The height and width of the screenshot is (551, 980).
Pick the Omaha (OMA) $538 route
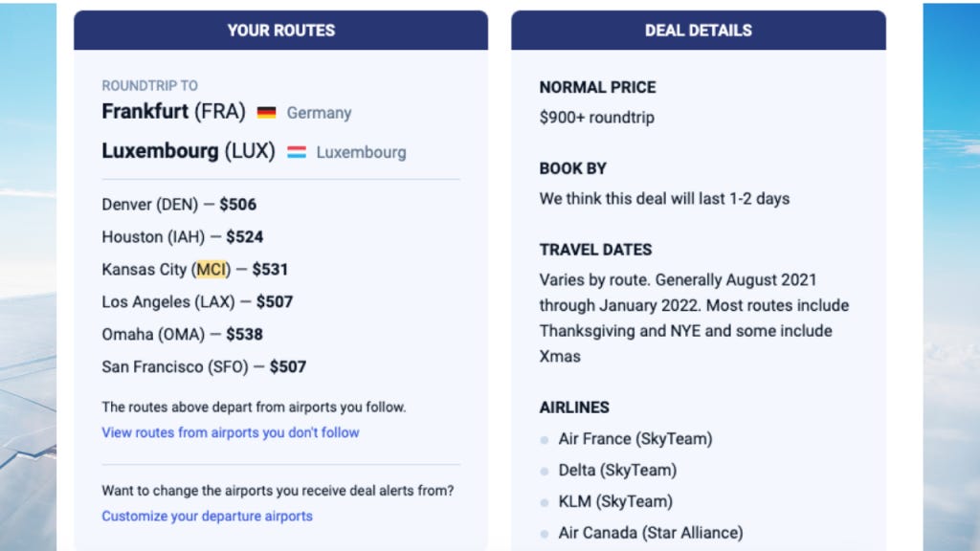pyautogui.click(x=182, y=335)
